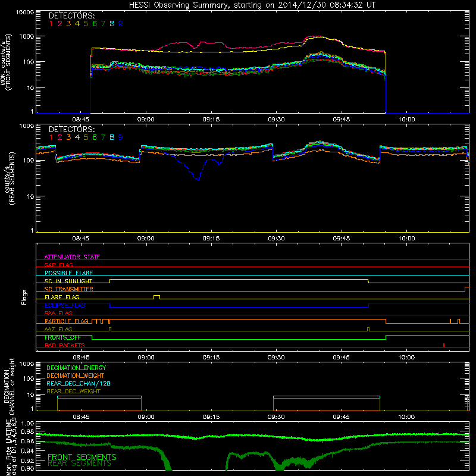The width and height of the screenshot is (476, 476).
Task: Click the 09:15 tick under the decimation panel
Action: (x=211, y=417)
